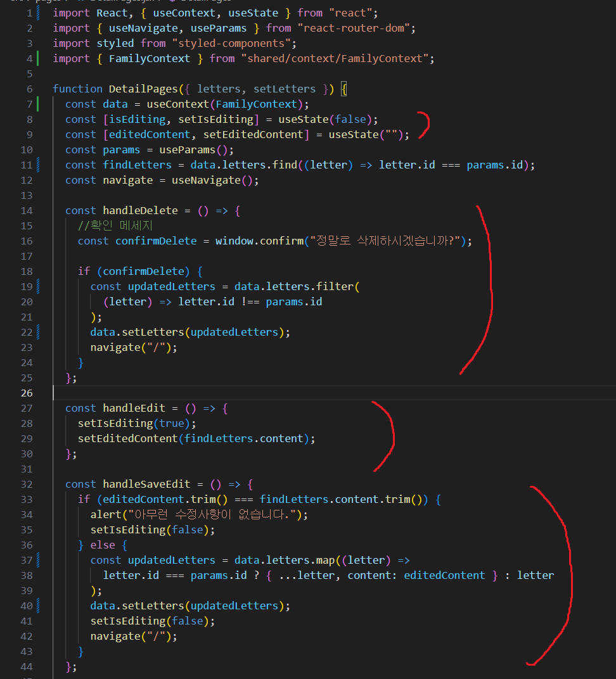This screenshot has width=616, height=679.
Task: Click "useNavigate" in the line 2 import
Action: (x=143, y=28)
